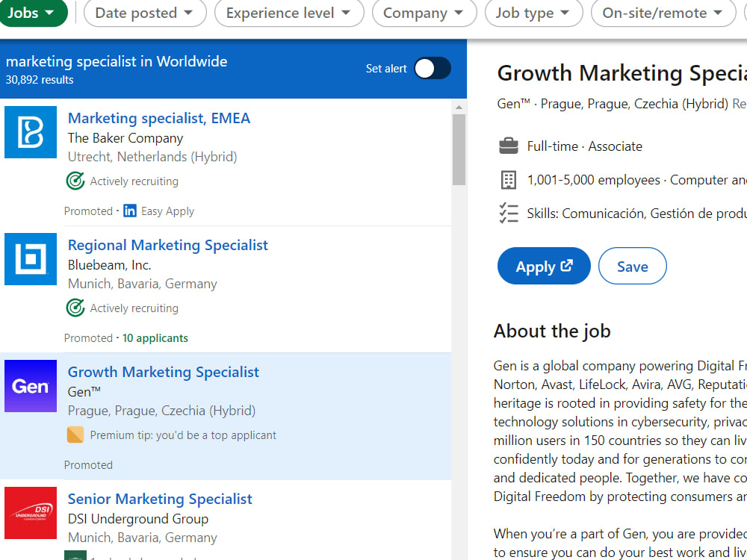Open the Gen company logo
The width and height of the screenshot is (747, 560).
click(x=31, y=386)
